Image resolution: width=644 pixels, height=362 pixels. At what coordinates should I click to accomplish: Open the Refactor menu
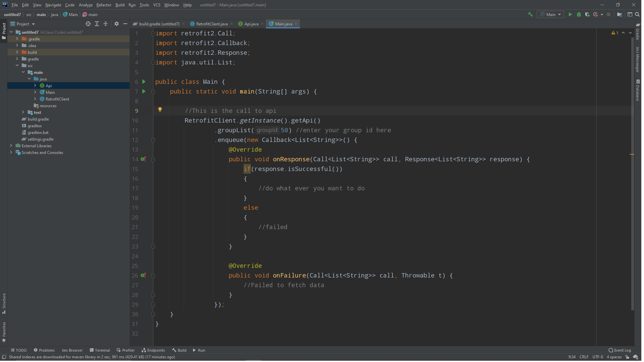(x=104, y=5)
